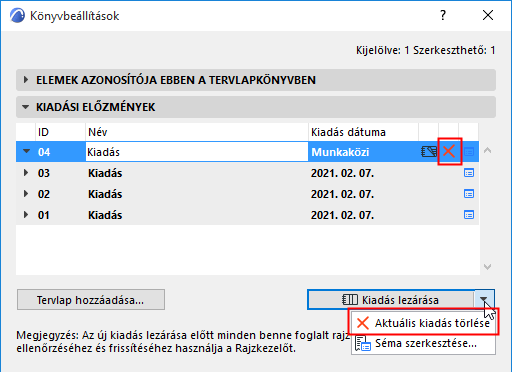Open the scheme icon in row 03

click(x=469, y=173)
